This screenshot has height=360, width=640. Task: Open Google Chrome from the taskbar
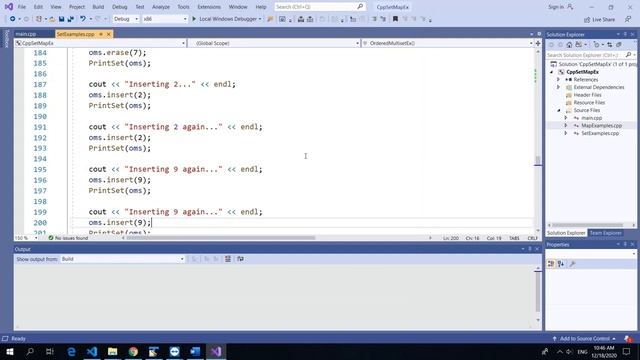tap(133, 351)
